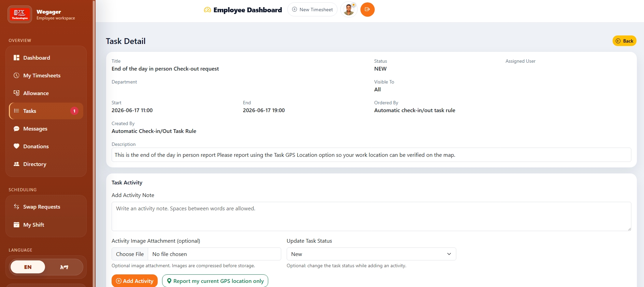
Task: Navigate to Donations
Action: pos(46,146)
